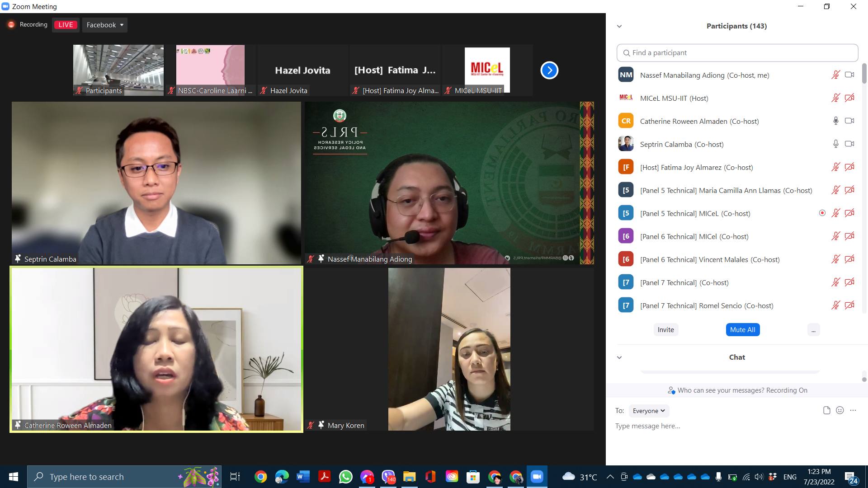Click the Mute All button
868x488 pixels.
pos(742,330)
